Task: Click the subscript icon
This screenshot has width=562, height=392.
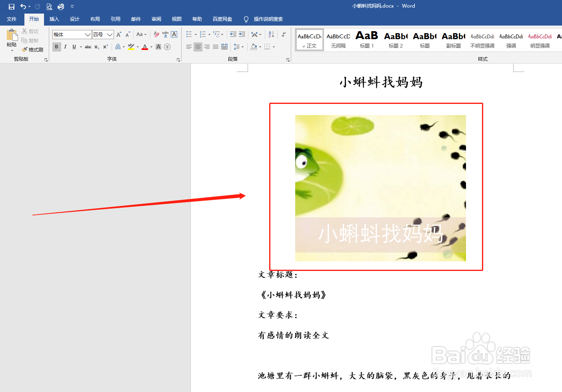Action: click(96, 47)
